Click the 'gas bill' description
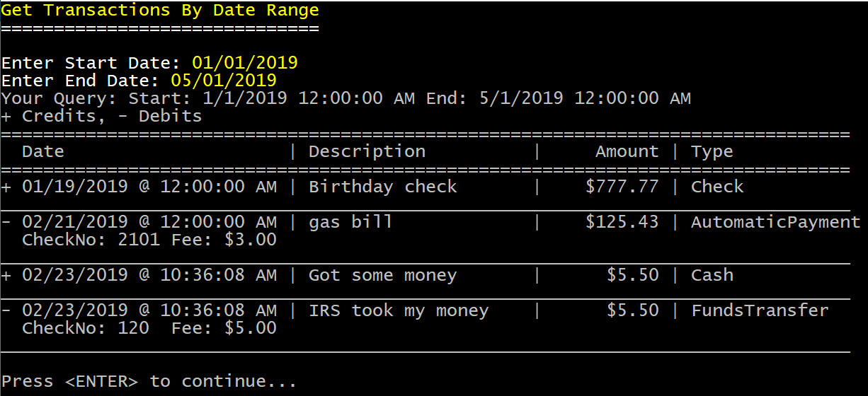 coord(351,222)
